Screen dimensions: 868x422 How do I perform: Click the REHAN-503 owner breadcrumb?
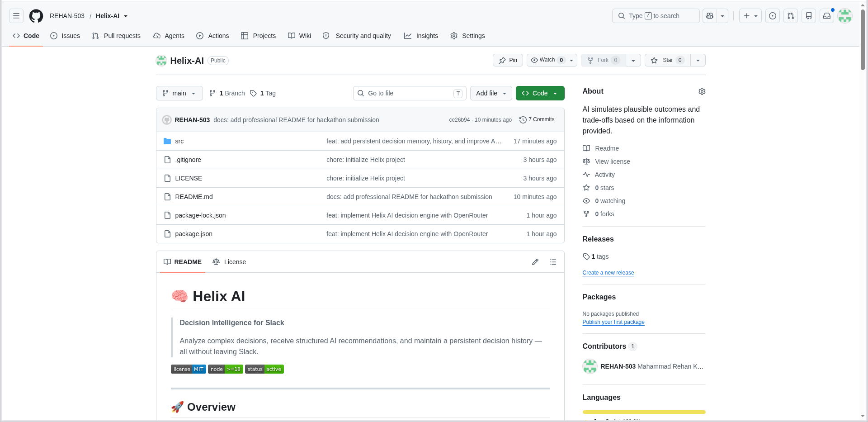pos(67,16)
